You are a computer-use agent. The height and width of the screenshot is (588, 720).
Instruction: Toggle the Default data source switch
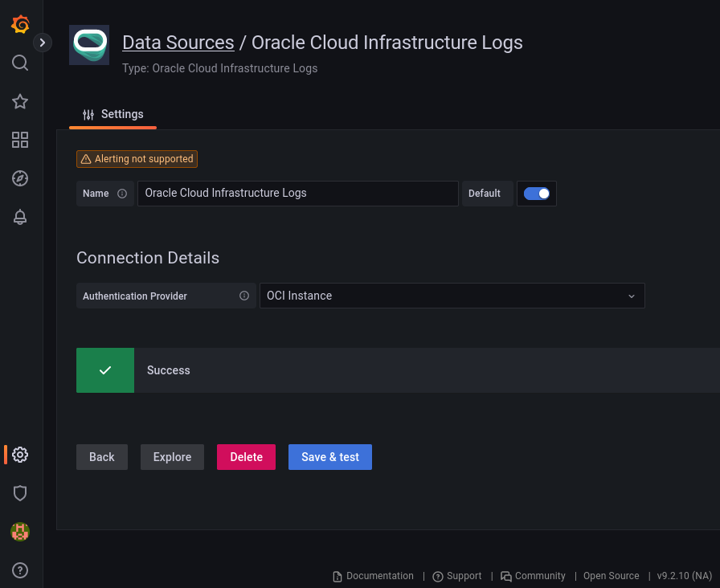coord(536,194)
